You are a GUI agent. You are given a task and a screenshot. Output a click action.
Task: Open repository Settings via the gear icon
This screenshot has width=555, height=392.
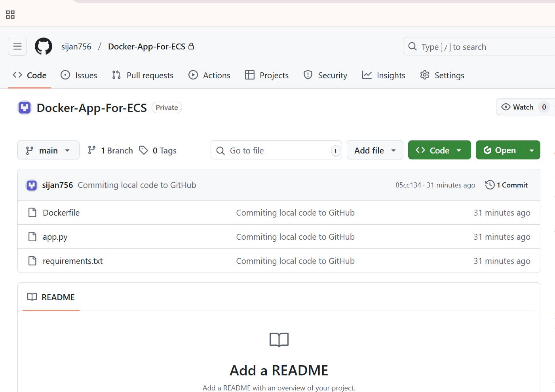tap(424, 75)
